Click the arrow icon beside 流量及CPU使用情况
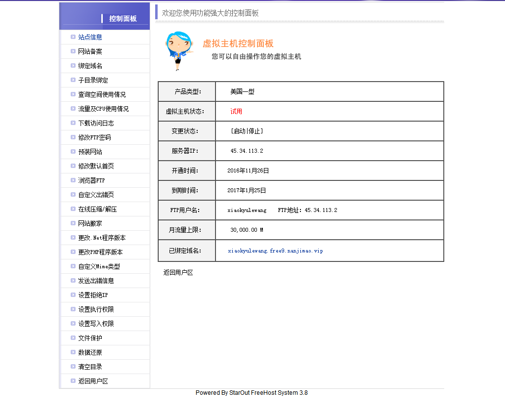Image resolution: width=505 pixels, height=420 pixels. click(x=73, y=109)
